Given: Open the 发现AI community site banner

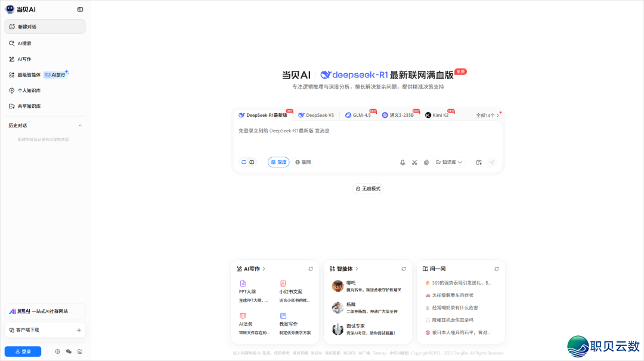Looking at the screenshot, I should (x=45, y=312).
